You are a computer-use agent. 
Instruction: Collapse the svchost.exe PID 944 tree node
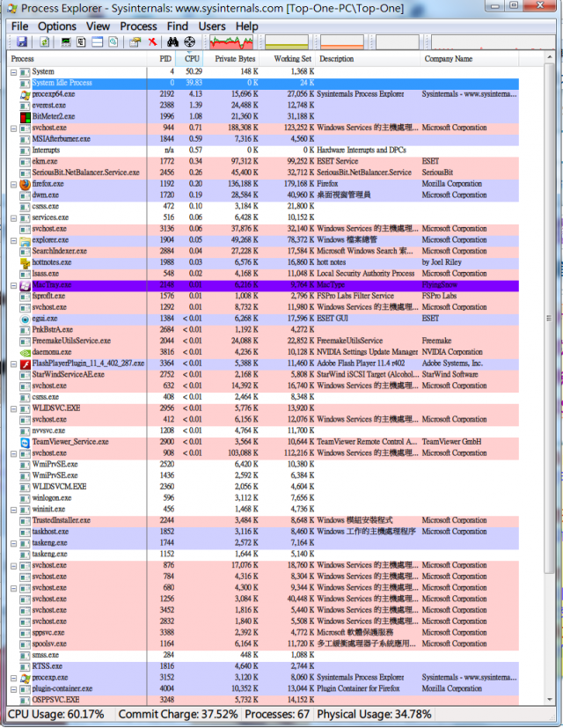coord(13,129)
